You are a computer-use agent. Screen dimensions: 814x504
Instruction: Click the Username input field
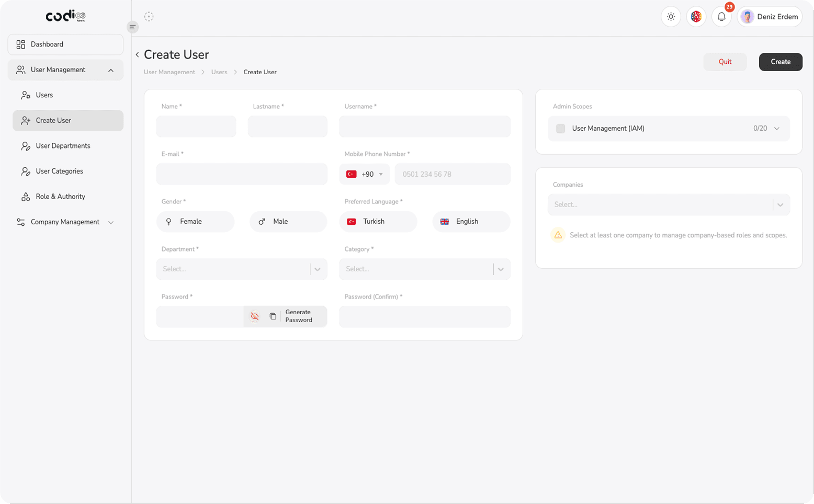pyautogui.click(x=425, y=127)
